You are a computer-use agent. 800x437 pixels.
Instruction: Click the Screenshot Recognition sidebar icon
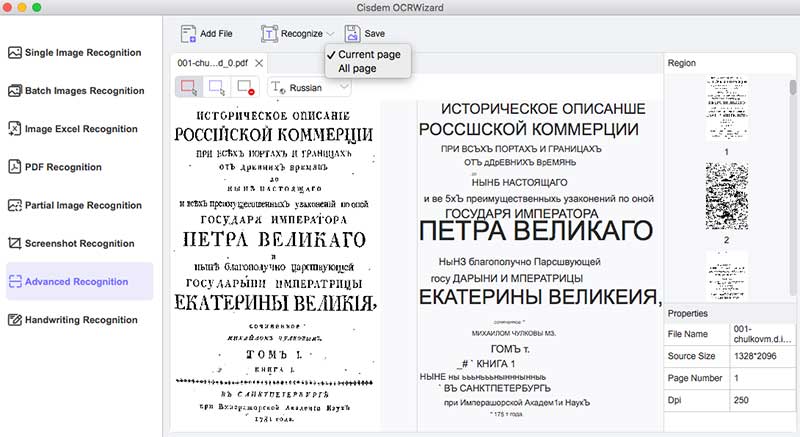tap(14, 244)
